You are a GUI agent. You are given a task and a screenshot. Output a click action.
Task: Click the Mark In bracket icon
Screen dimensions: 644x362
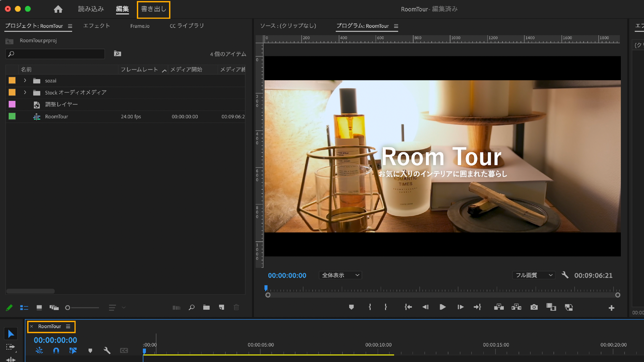coord(370,307)
